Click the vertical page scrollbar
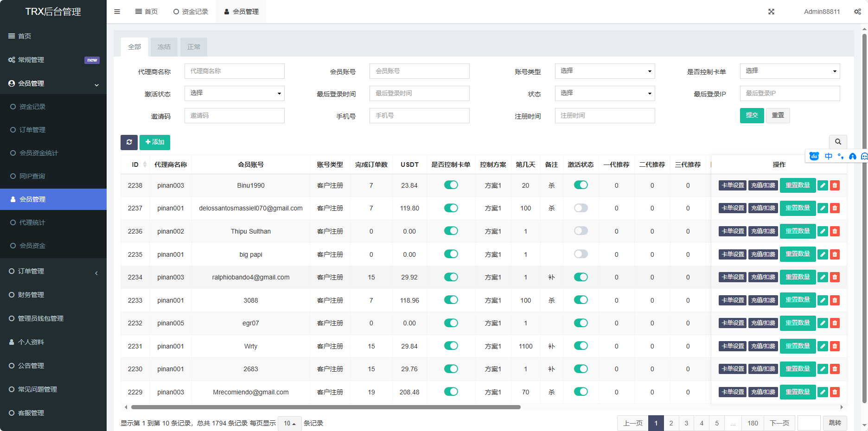 [x=864, y=218]
